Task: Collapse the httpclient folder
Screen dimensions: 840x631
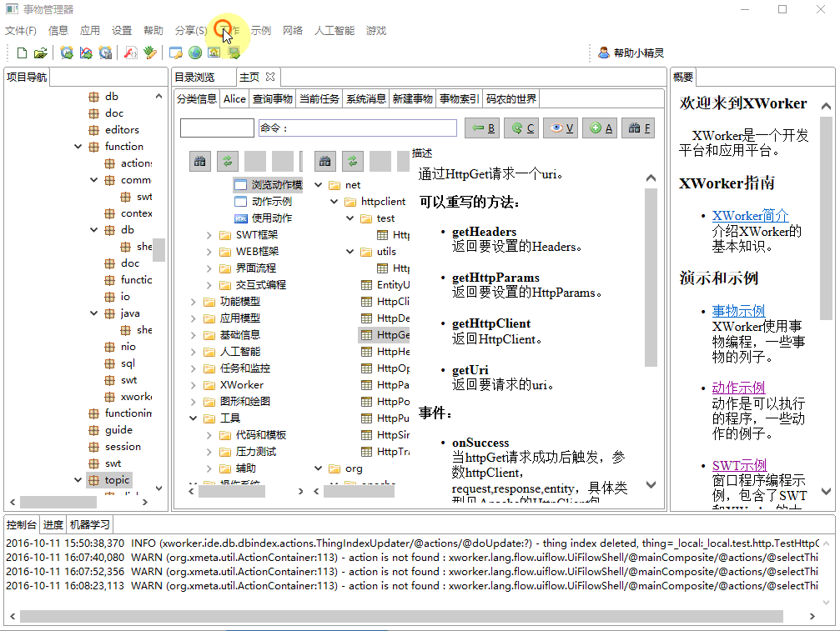Action: point(334,201)
